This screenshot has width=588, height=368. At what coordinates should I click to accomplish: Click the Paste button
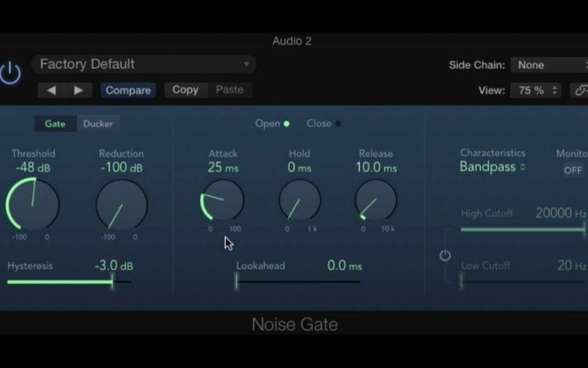(229, 90)
